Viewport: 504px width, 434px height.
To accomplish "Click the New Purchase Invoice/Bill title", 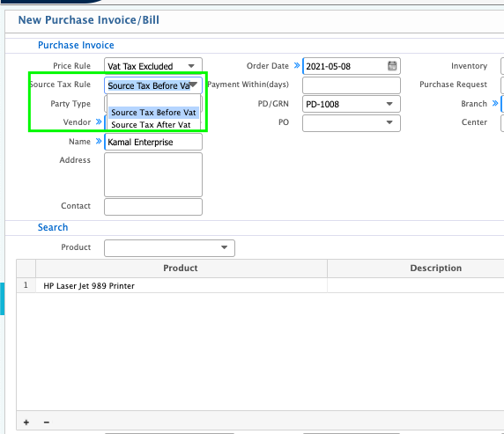I will pyautogui.click(x=89, y=20).
